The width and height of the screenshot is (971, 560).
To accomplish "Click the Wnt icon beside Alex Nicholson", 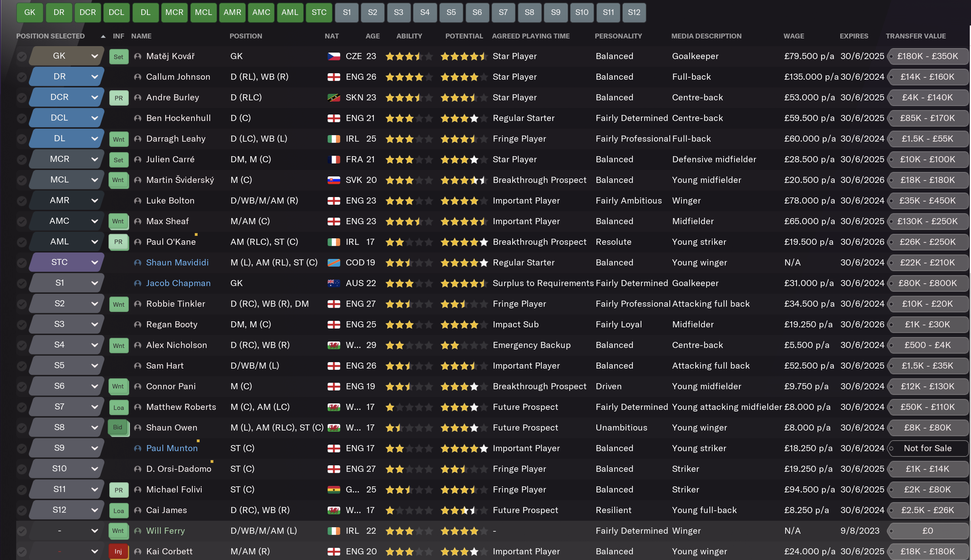I will tap(119, 346).
